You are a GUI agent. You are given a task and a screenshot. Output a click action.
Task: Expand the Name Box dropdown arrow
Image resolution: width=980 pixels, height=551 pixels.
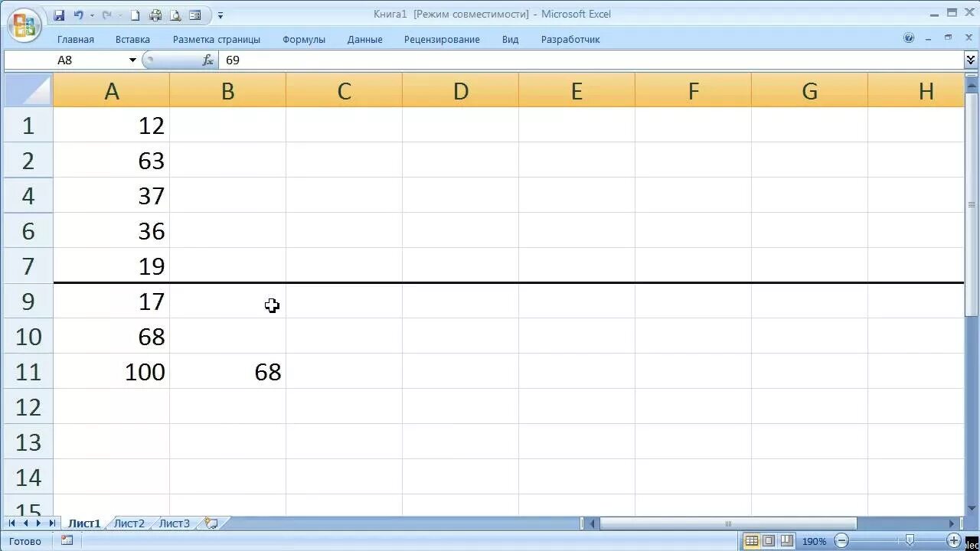pyautogui.click(x=132, y=60)
